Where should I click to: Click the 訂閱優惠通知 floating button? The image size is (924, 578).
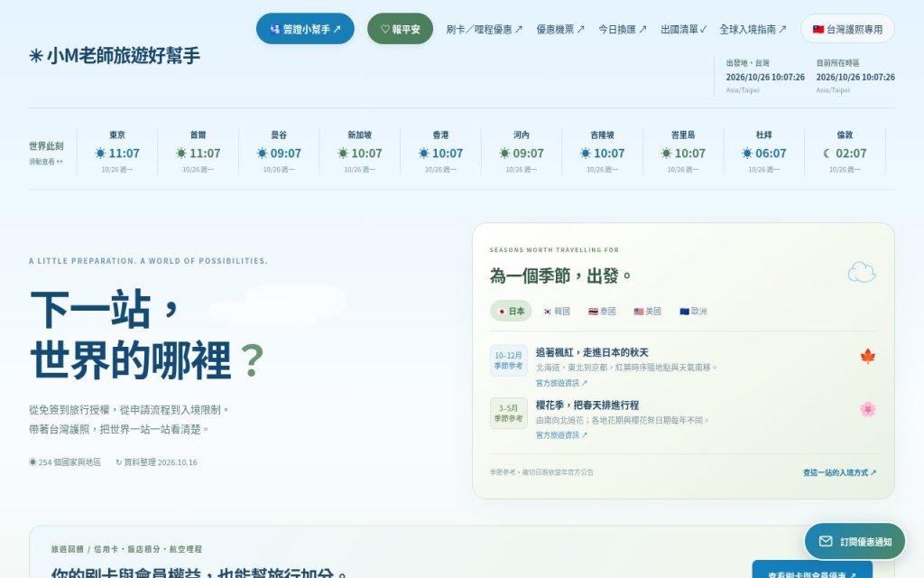(x=855, y=542)
